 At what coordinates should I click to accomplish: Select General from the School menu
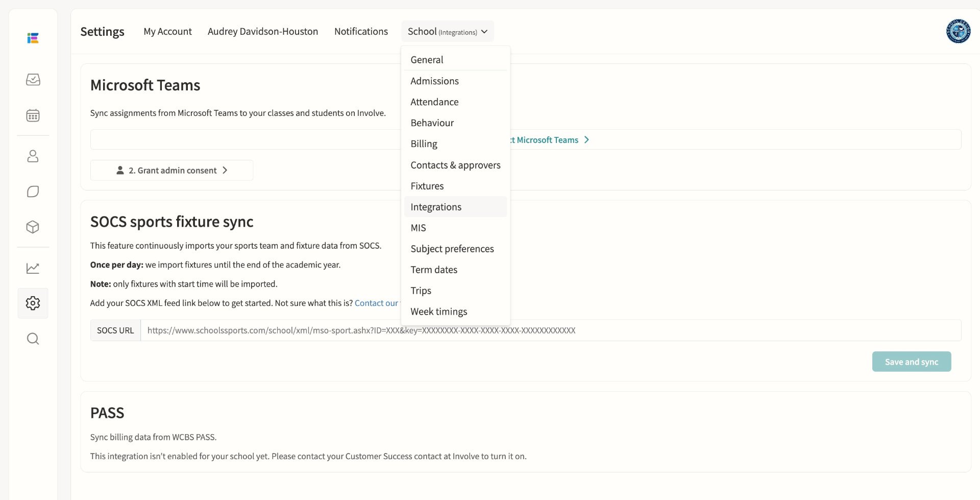point(455,60)
